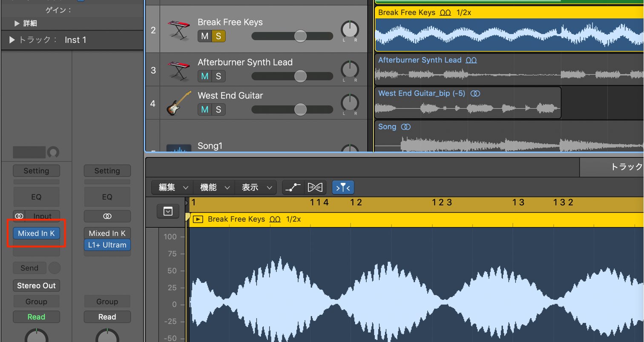Unmute the Afterburner Synth Lead track

coord(205,76)
